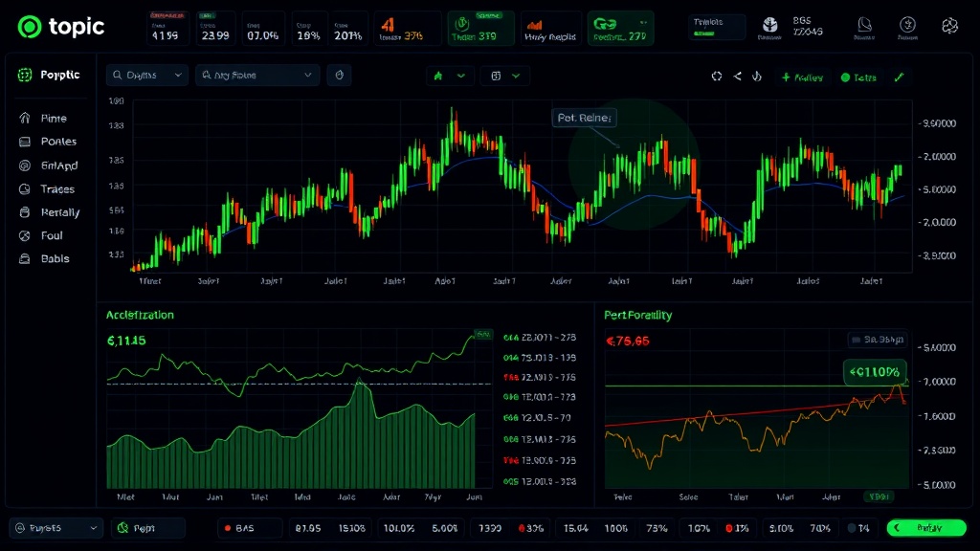The height and width of the screenshot is (551, 980).
Task: Click the + Folley button
Action: tap(803, 77)
